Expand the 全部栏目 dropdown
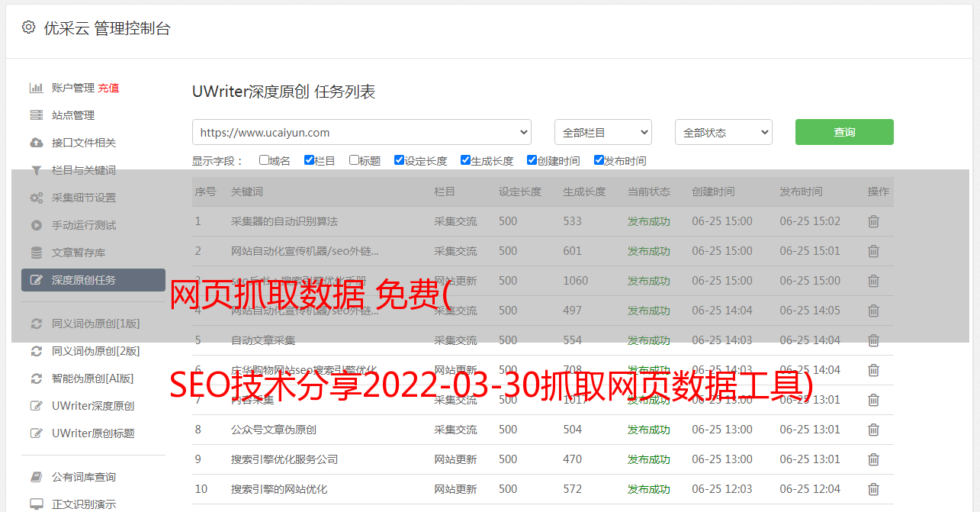This screenshot has height=512, width=980. tap(603, 132)
